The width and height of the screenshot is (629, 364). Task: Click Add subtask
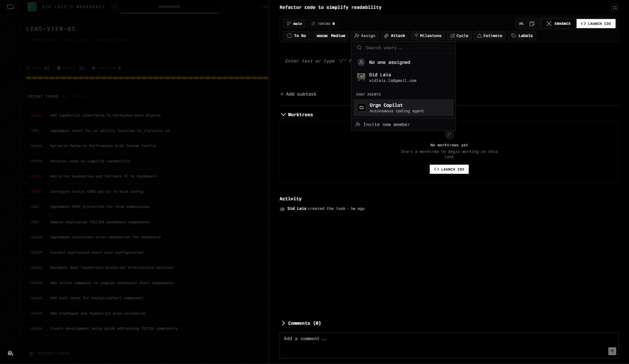pos(298,94)
